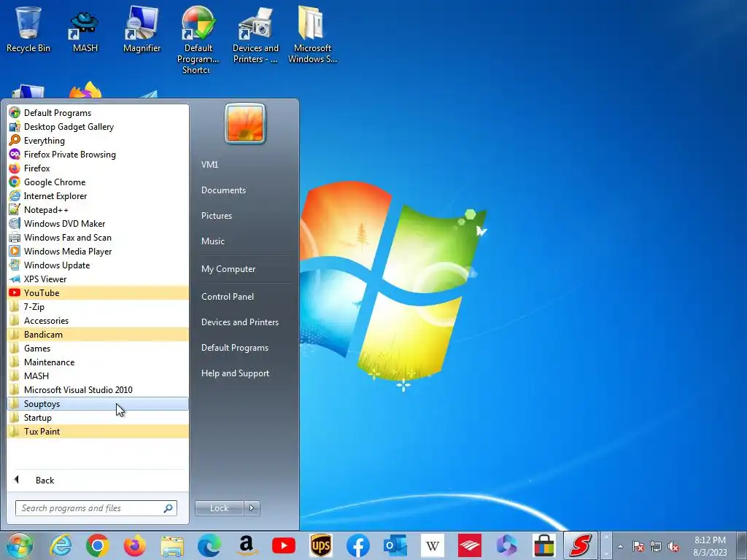Go Back to the previous menu
This screenshot has width=747, height=560.
point(98,480)
